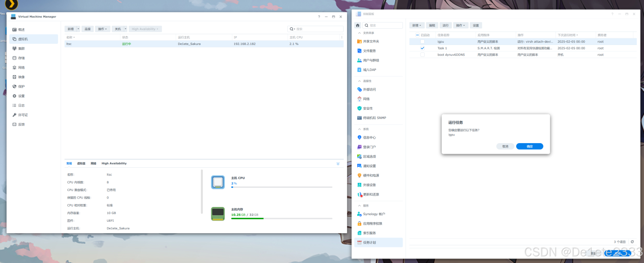Image resolution: width=644 pixels, height=263 pixels.
Task: Click the Control Panel home icon
Action: pyautogui.click(x=358, y=25)
